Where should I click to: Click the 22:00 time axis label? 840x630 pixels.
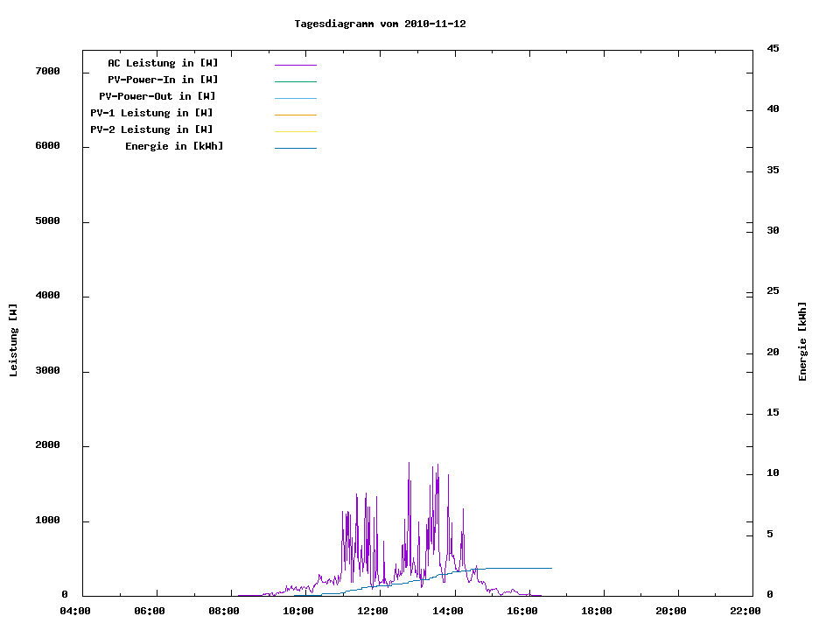(x=745, y=611)
